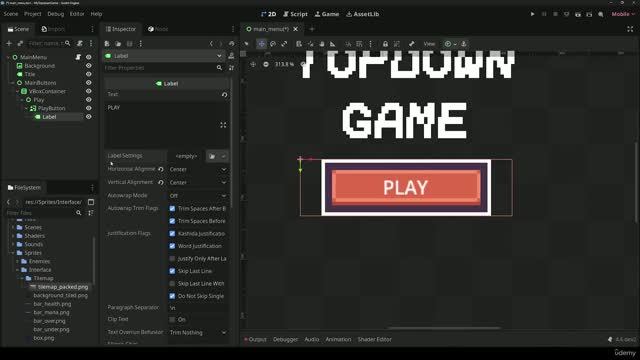Reset Horizontal Alignment to default
The image size is (640, 360).
click(x=161, y=169)
